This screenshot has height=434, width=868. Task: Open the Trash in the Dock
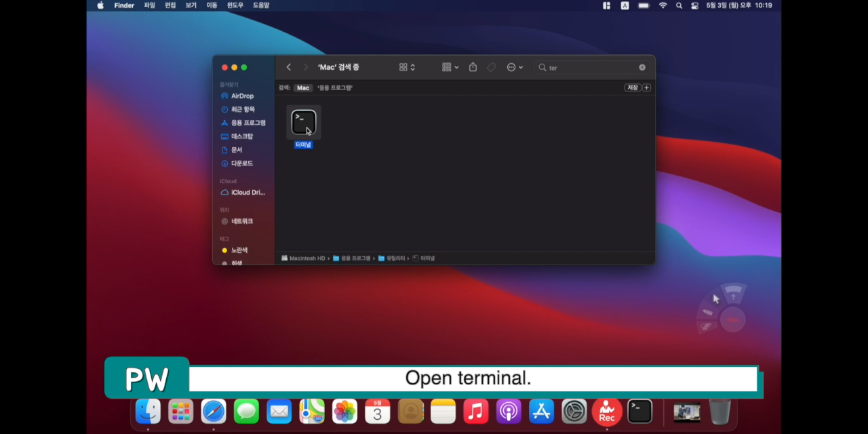[720, 411]
